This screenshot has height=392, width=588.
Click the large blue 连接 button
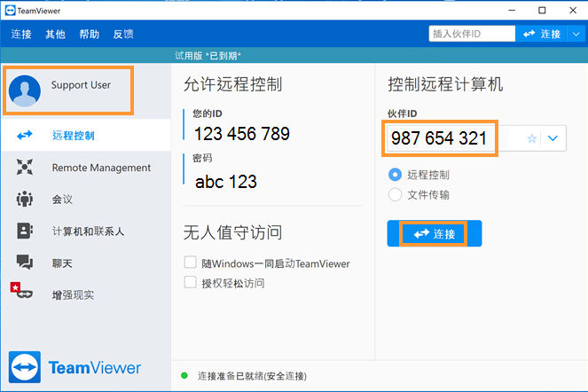435,233
